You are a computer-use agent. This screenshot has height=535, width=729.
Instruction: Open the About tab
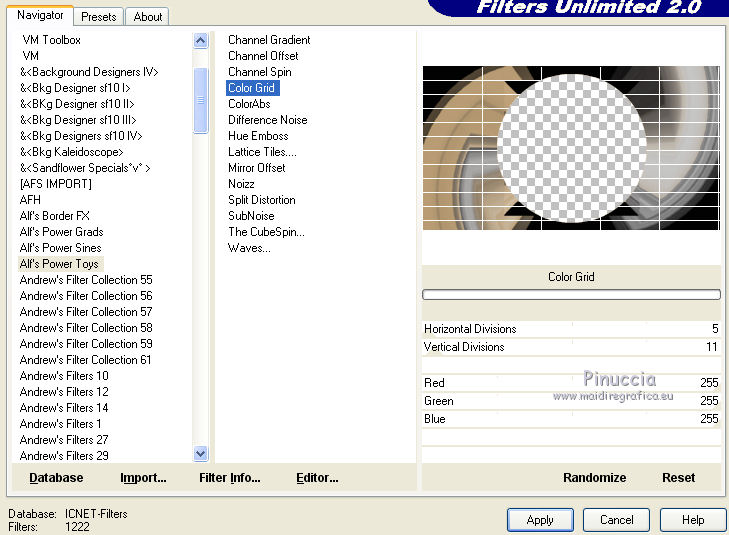point(147,17)
